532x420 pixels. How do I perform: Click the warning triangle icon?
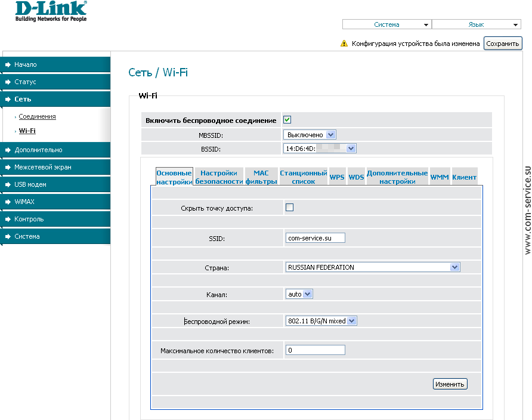click(344, 44)
